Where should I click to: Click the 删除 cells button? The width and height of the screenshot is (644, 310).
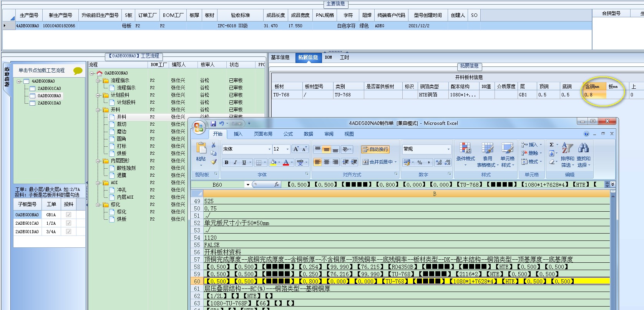tap(531, 153)
